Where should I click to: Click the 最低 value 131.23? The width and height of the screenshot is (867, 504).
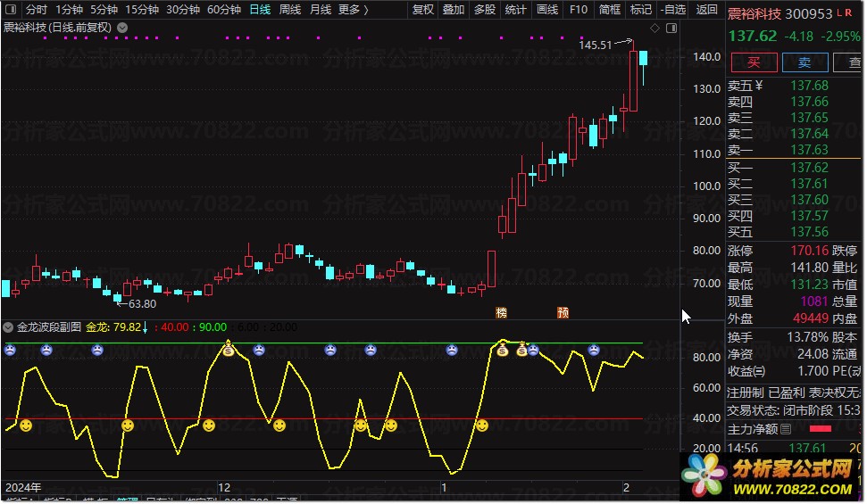pyautogui.click(x=810, y=284)
